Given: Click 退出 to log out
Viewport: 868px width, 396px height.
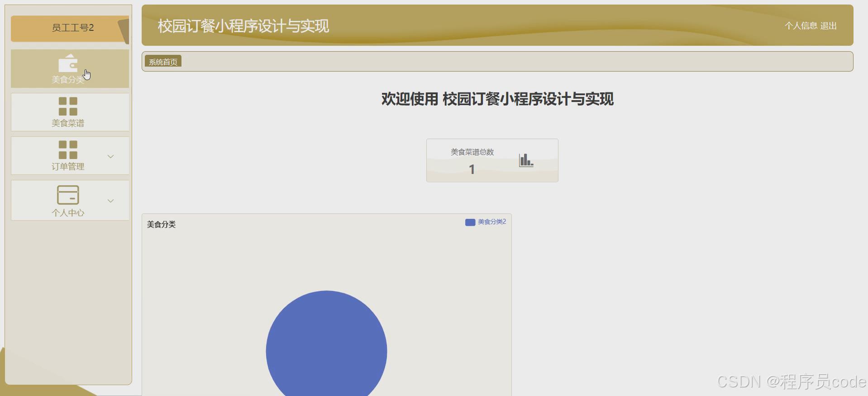Looking at the screenshot, I should click(x=828, y=26).
